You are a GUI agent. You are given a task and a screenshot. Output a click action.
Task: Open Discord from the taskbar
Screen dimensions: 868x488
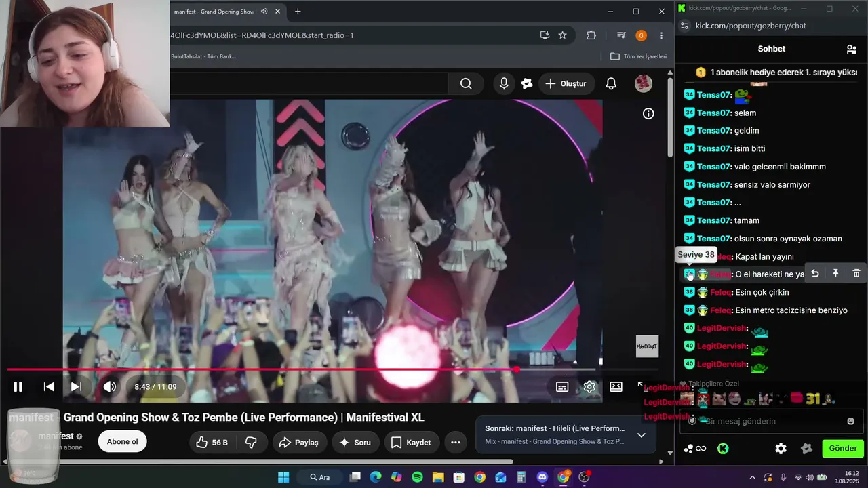[542, 477]
